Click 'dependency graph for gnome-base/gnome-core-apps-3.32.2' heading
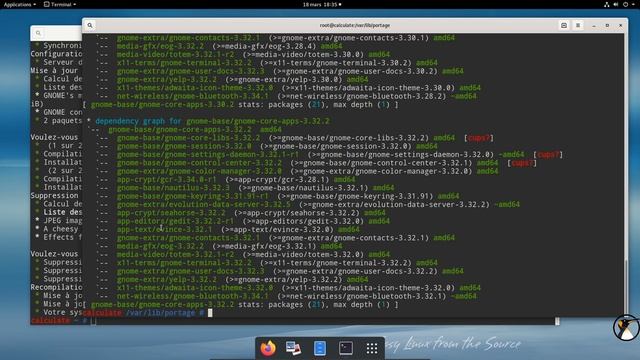The width and height of the screenshot is (640, 360). coord(212,121)
